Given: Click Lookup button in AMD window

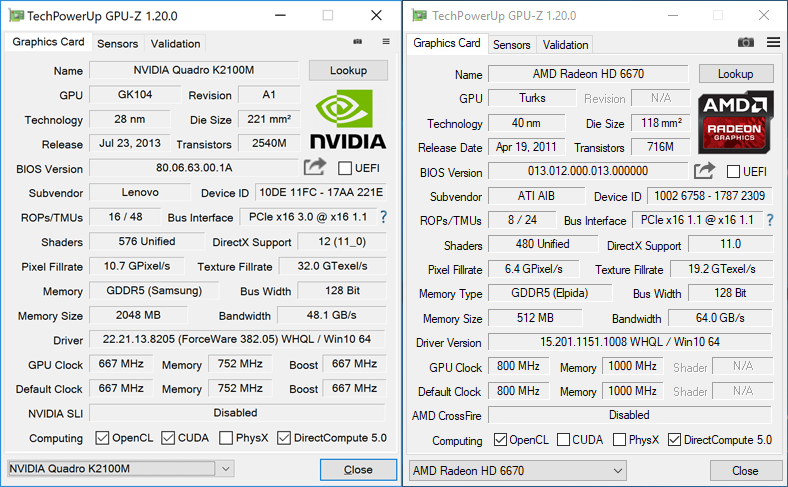Looking at the screenshot, I should pos(736,74).
